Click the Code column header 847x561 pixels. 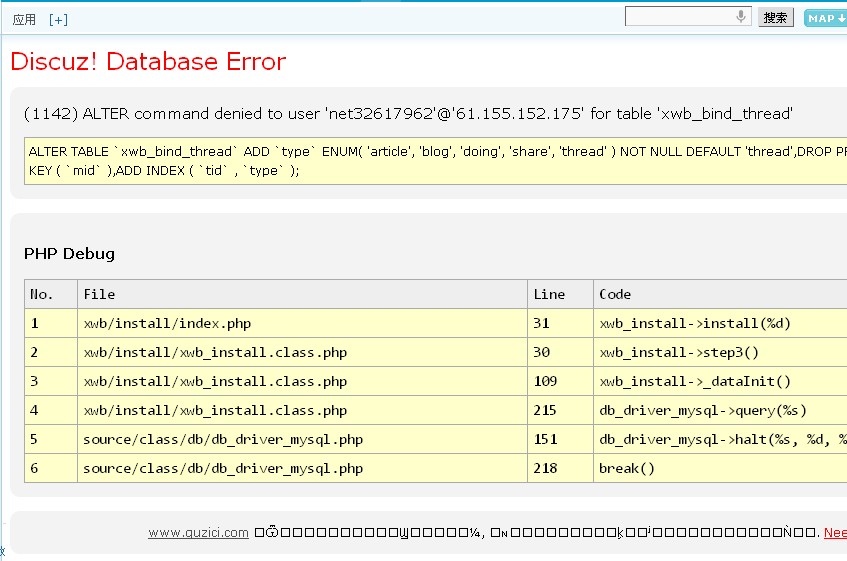[721, 294]
